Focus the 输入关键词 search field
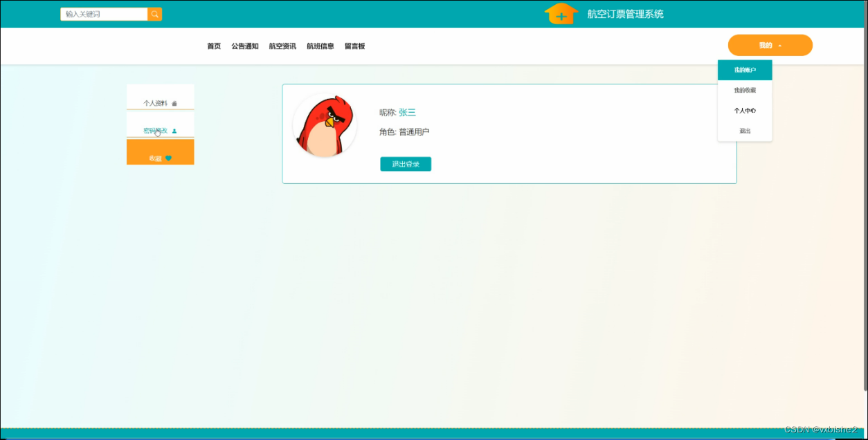The width and height of the screenshot is (868, 440). click(x=104, y=14)
